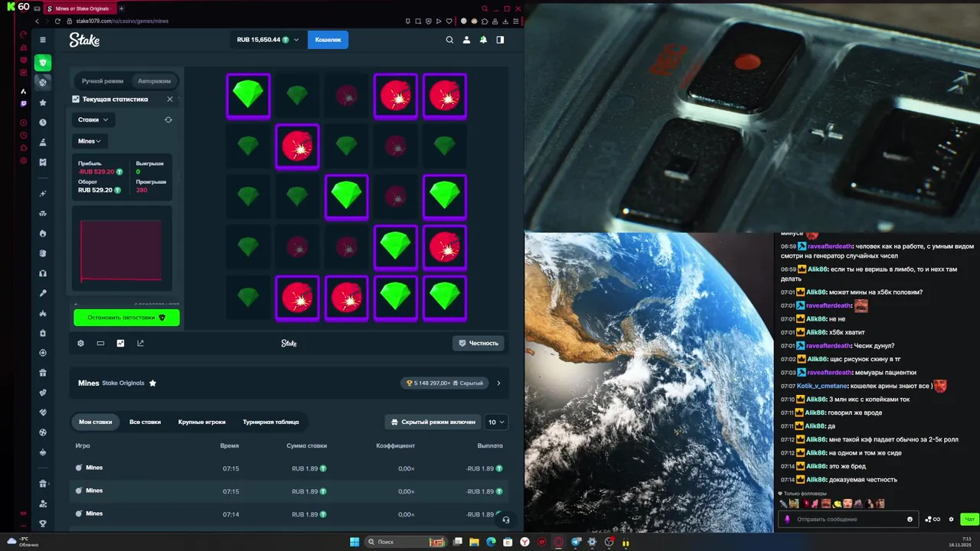This screenshot has width=980, height=551.
Task: Select the Все ставки tab
Action: click(145, 422)
